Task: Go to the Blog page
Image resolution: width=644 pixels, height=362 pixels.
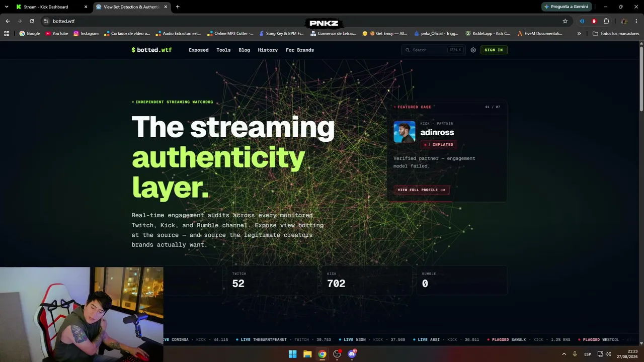Action: pyautogui.click(x=245, y=50)
